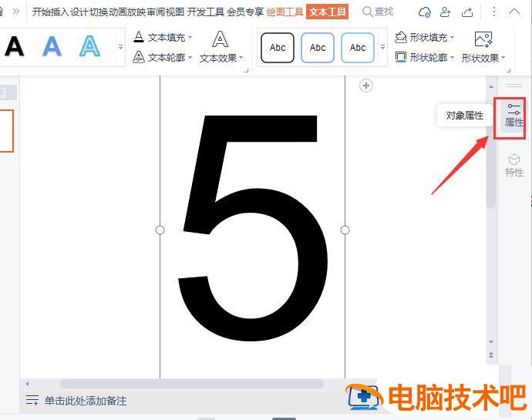Select the cyan outline text style preset
Screen dimensions: 532x420
89,46
